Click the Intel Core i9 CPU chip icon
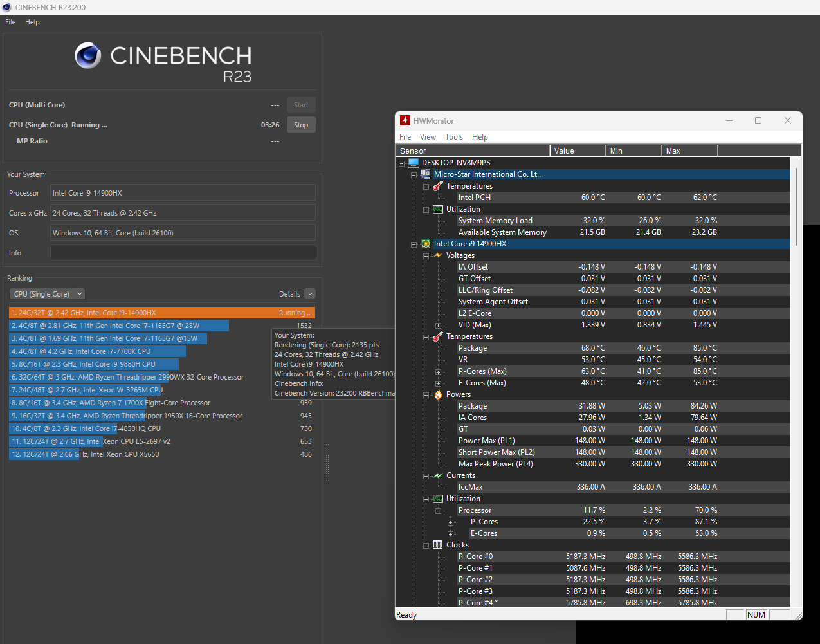 coord(426,244)
